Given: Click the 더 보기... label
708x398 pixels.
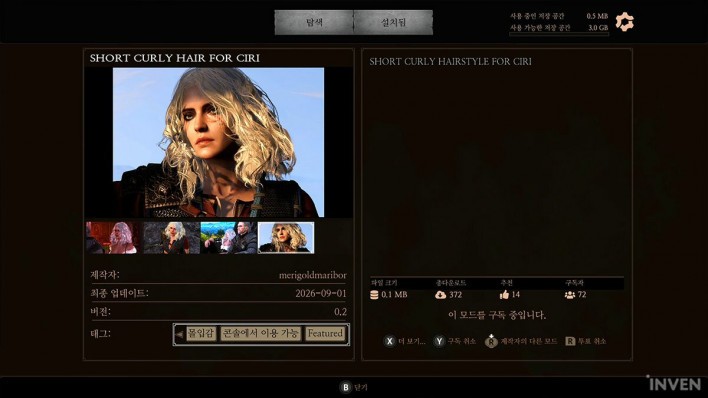Looking at the screenshot, I should pyautogui.click(x=412, y=342).
